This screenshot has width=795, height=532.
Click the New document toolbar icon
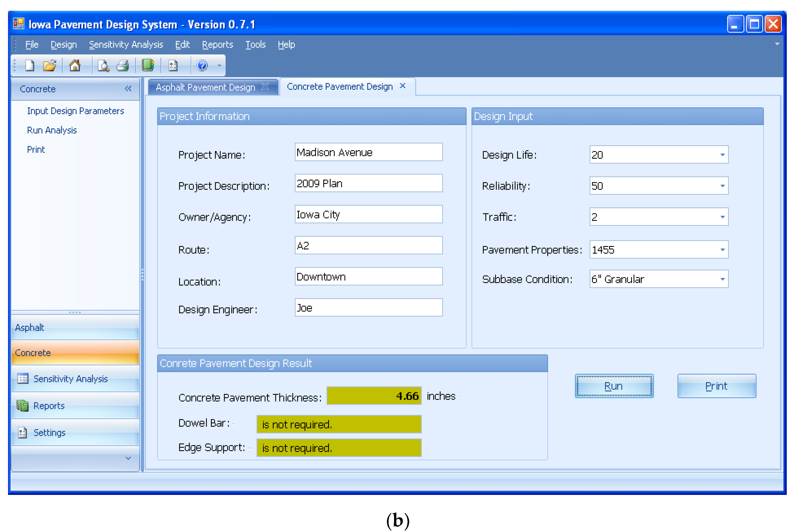(x=30, y=65)
